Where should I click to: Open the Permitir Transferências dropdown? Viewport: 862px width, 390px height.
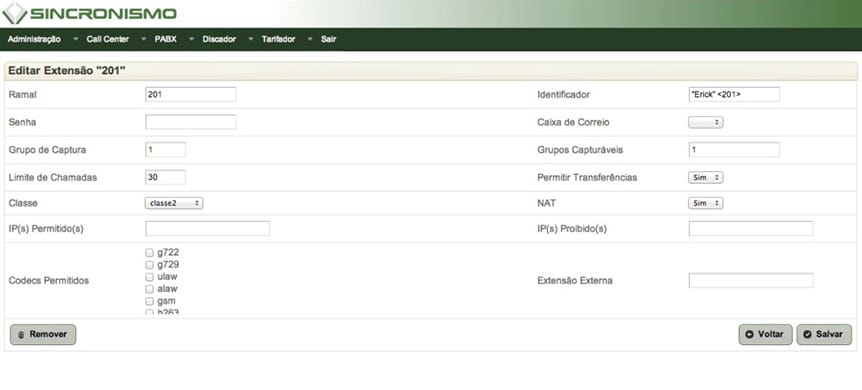(705, 177)
